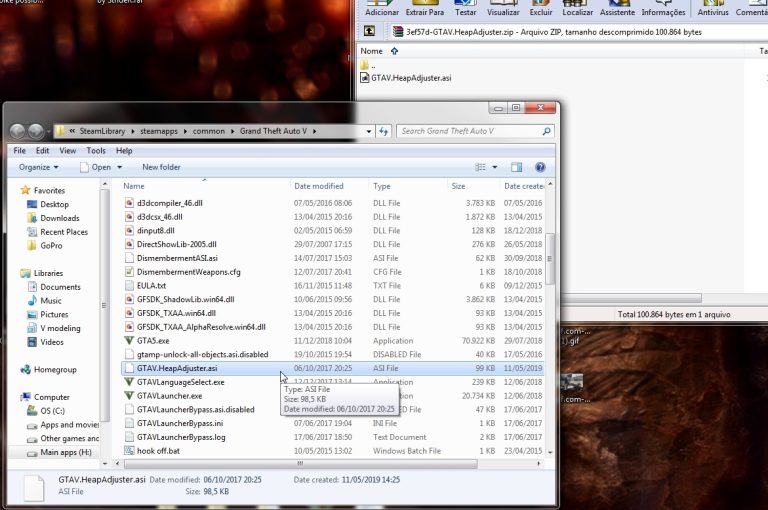Click WinRAR Extrair Para toolbar button
Image resolution: width=768 pixels, height=510 pixels.
coord(425,9)
